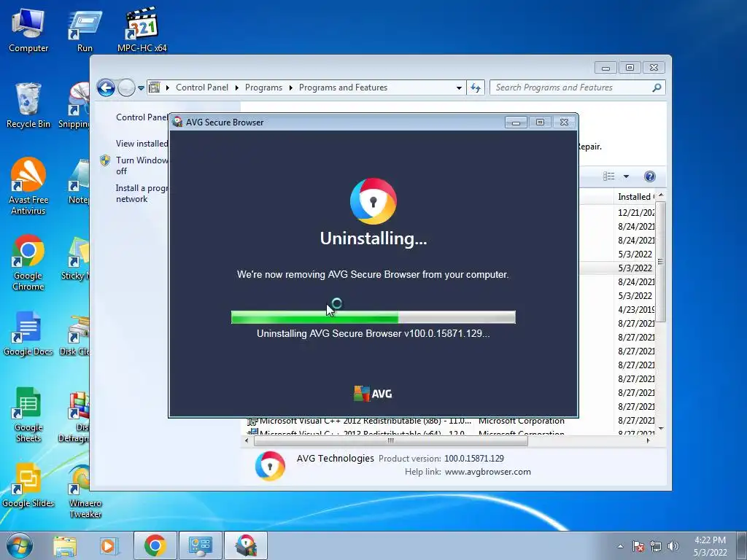Image resolution: width=747 pixels, height=560 pixels.
Task: Click www.avgbrowser.com help link
Action: point(487,472)
